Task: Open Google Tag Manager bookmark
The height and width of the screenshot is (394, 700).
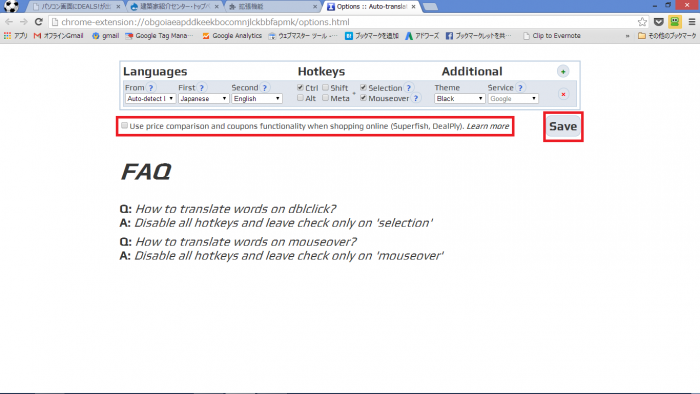Action: pos(159,36)
